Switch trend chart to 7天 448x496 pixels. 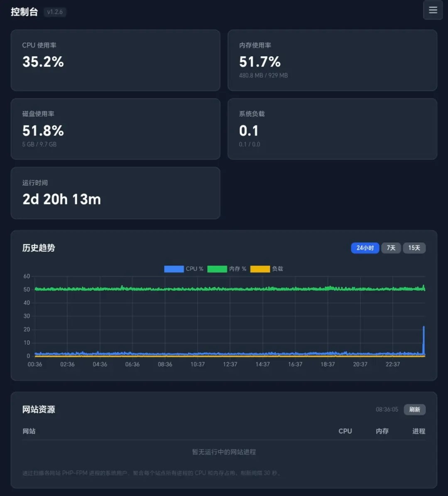[x=391, y=248]
